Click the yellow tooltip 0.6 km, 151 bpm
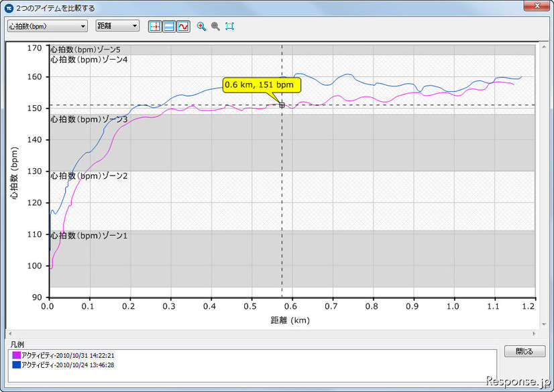The width and height of the screenshot is (554, 392). [262, 85]
